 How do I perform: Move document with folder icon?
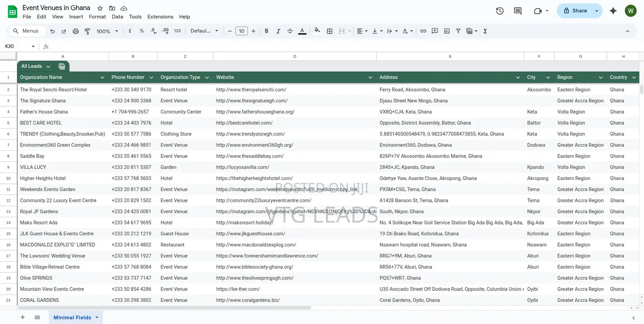coord(112,8)
